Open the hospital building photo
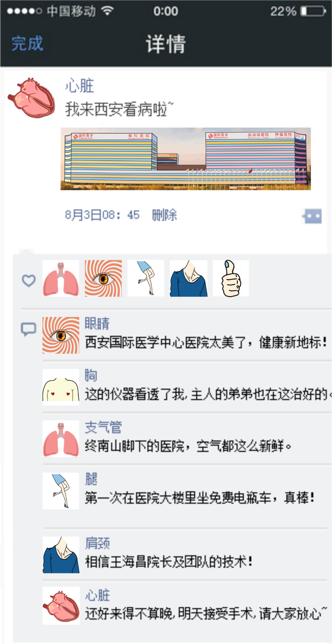This screenshot has height=644, width=332. point(186,159)
